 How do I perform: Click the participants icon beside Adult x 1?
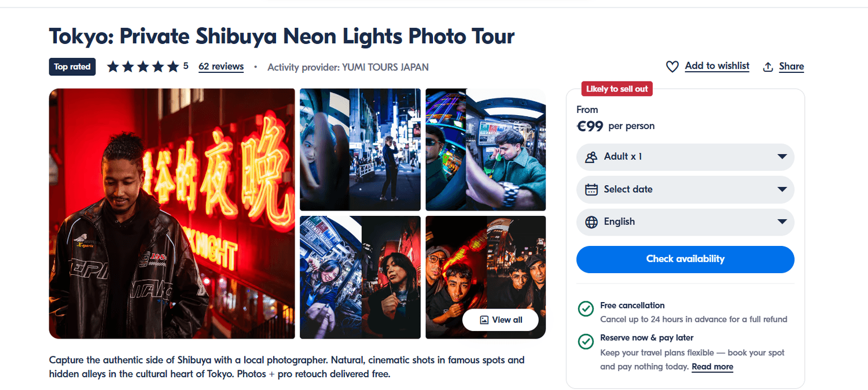[591, 157]
